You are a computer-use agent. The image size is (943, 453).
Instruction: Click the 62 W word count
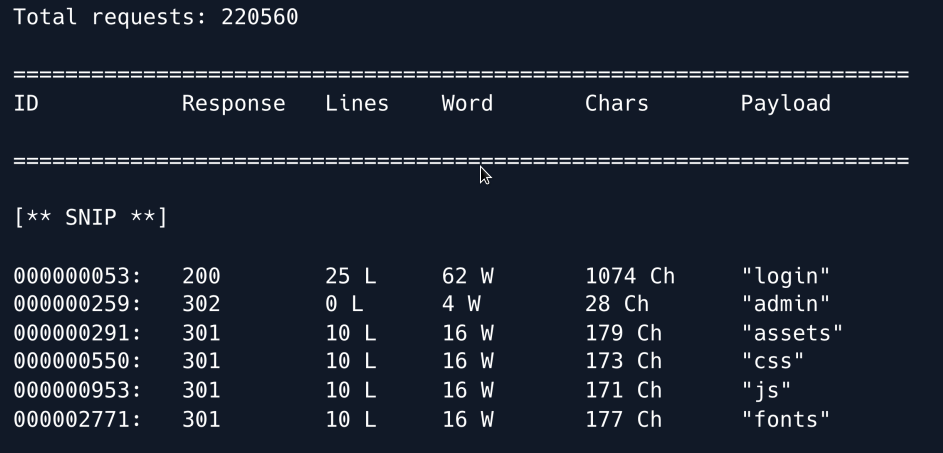tap(467, 276)
